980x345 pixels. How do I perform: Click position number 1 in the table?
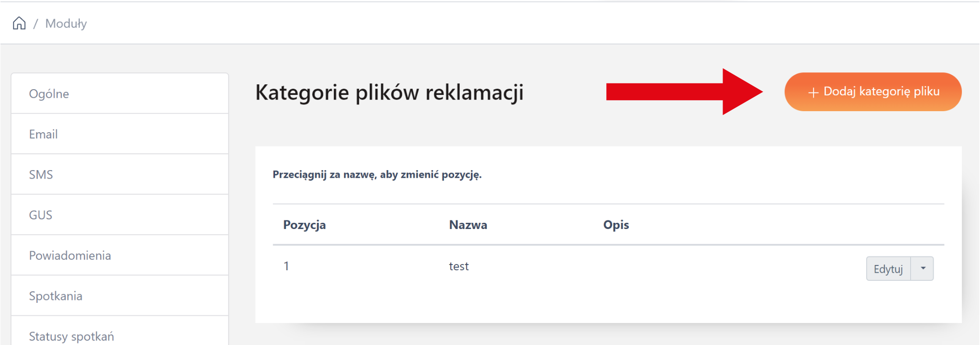click(x=286, y=266)
